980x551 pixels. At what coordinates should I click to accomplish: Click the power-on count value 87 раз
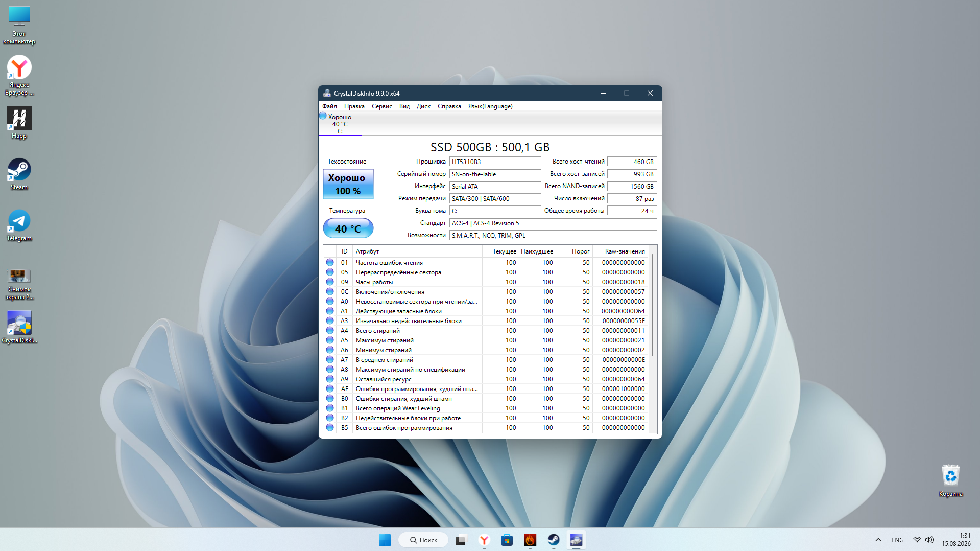(632, 198)
